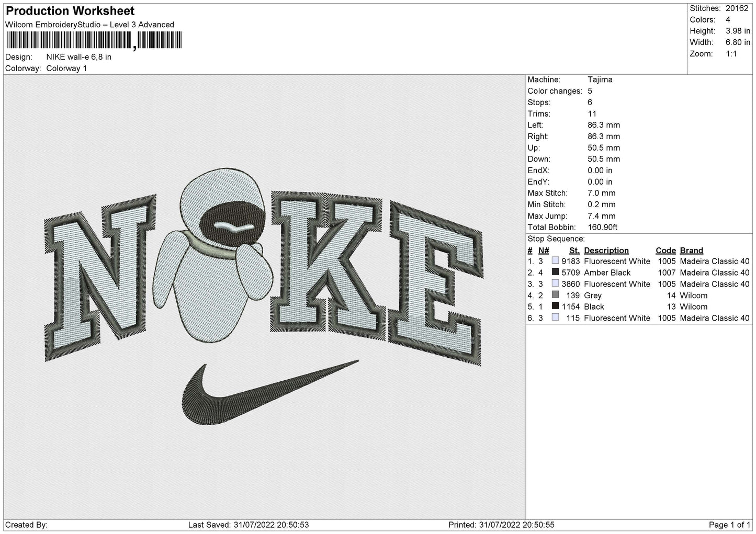756x534 pixels.
Task: Click the 'Amber Black' description
Action: pos(607,272)
